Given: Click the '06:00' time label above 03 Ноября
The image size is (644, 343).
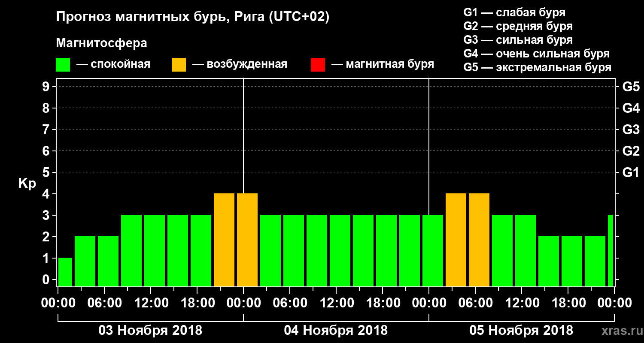Looking at the screenshot, I should (x=104, y=303).
